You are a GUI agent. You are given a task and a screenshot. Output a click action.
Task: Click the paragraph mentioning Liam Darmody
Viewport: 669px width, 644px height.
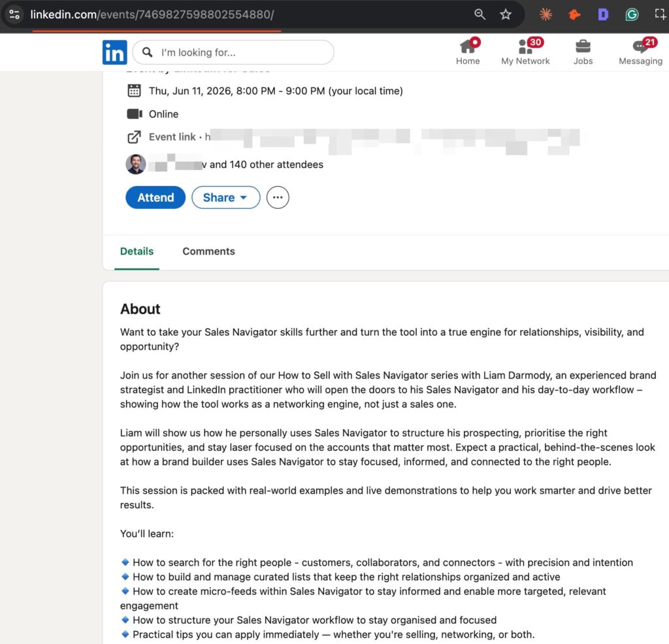[x=388, y=389]
